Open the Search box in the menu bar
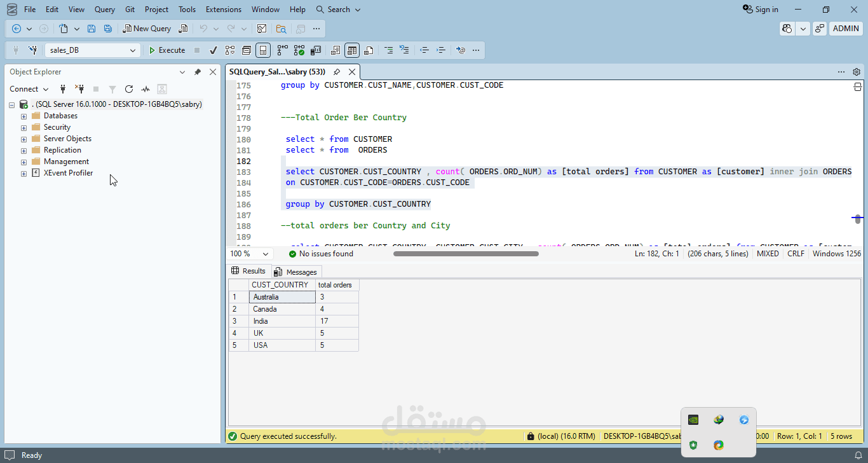Screen dimensions: 868x463 tap(338, 10)
